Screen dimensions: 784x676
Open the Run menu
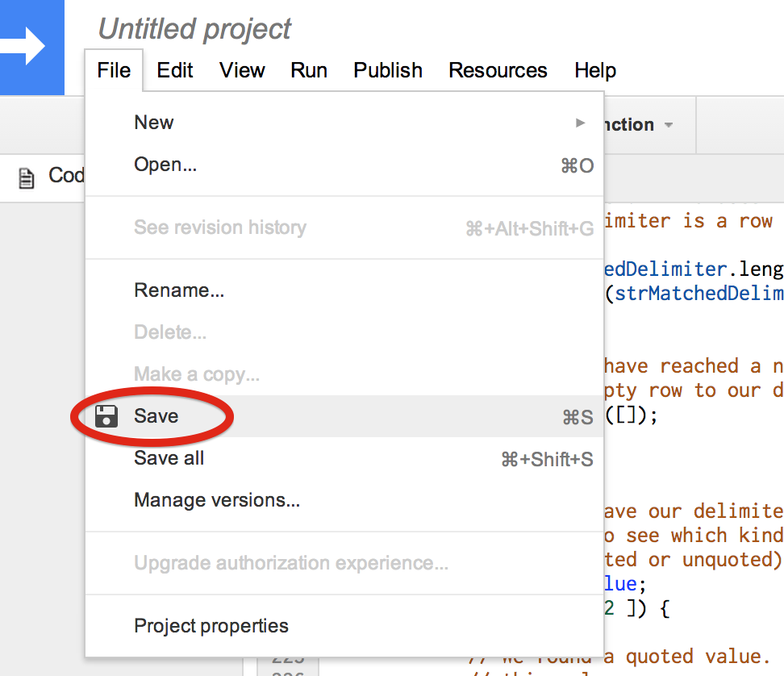tap(309, 70)
